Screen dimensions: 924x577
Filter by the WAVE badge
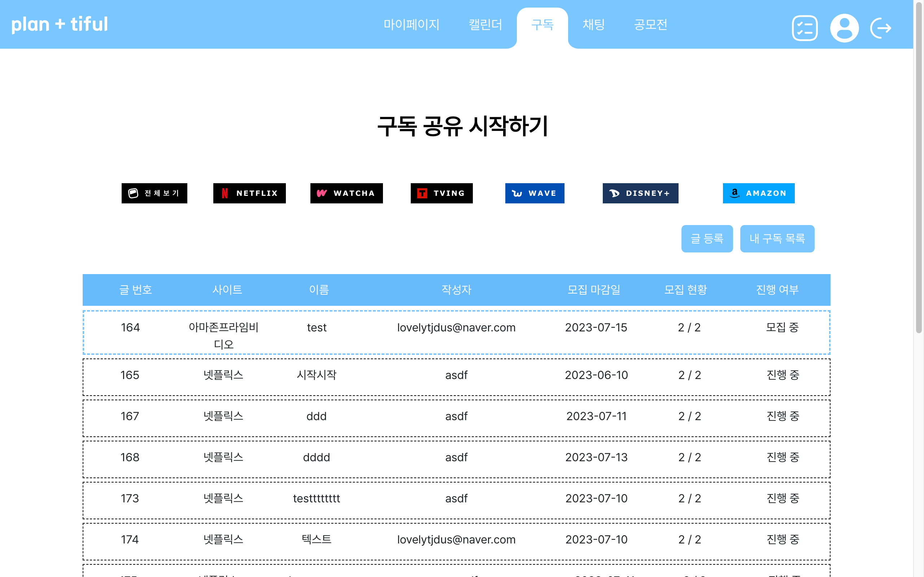tap(535, 193)
